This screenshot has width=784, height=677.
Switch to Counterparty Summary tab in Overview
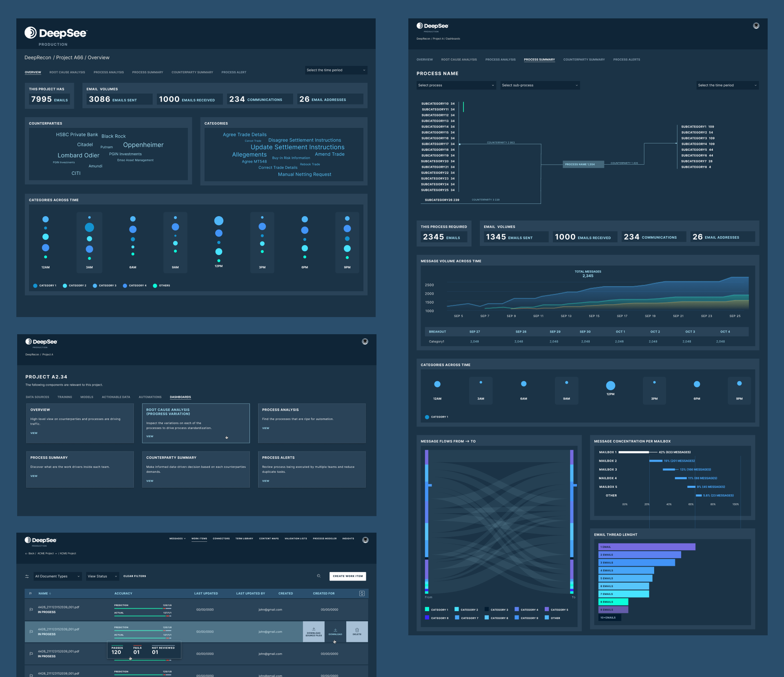(x=192, y=72)
